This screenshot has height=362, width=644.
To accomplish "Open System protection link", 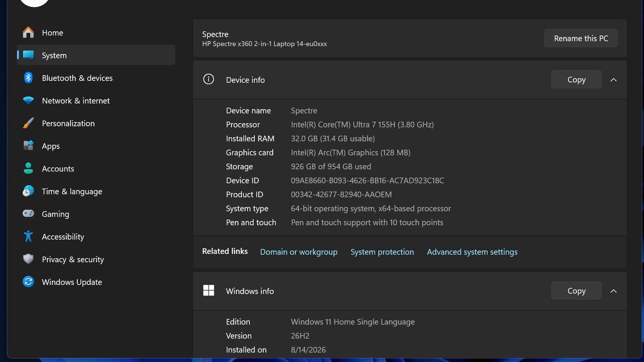I will pos(382,252).
